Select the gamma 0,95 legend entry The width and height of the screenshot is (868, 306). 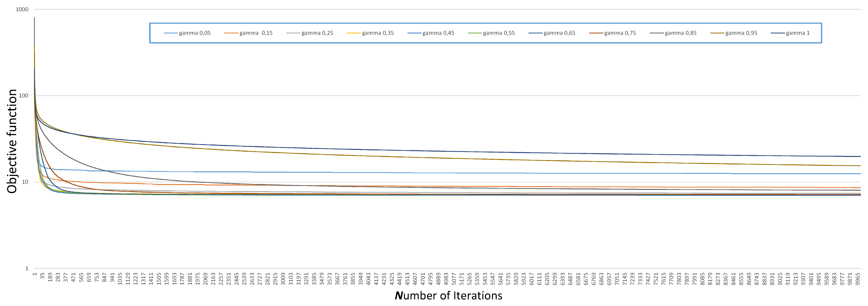741,33
